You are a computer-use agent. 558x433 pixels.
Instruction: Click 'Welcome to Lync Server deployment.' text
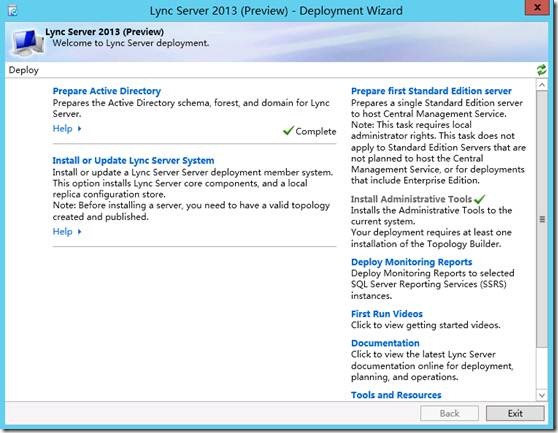coord(131,43)
